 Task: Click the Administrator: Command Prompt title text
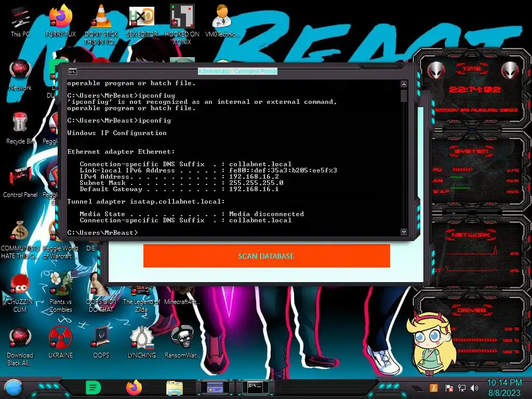(x=237, y=71)
